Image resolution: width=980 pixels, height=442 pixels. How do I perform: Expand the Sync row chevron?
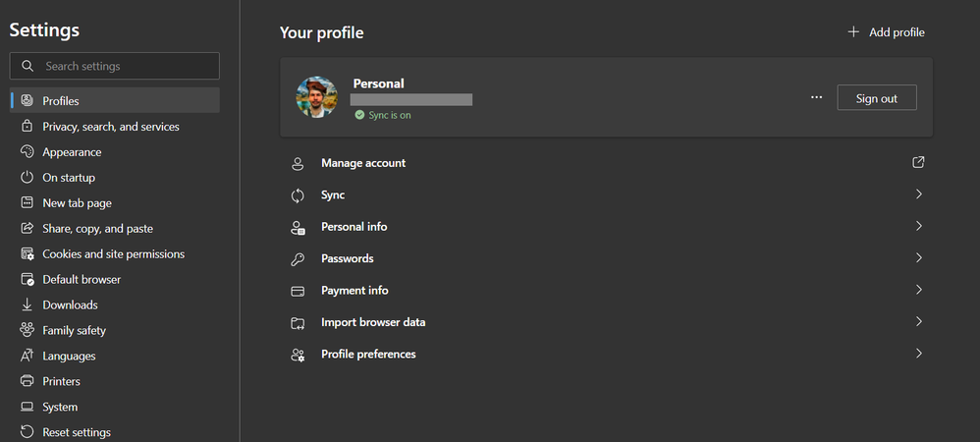pyautogui.click(x=918, y=194)
